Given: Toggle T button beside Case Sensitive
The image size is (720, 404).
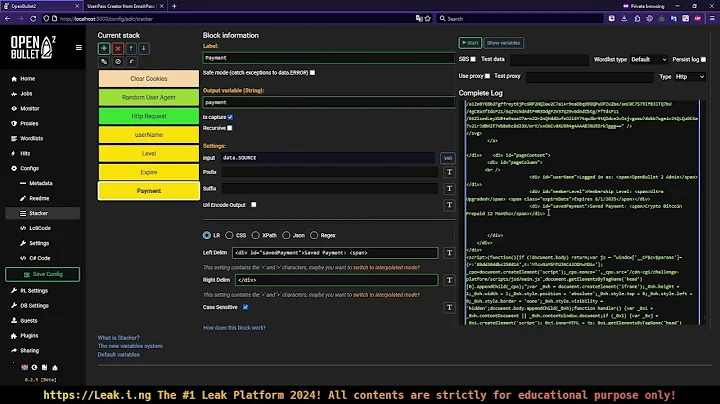Looking at the screenshot, I should 450,308.
